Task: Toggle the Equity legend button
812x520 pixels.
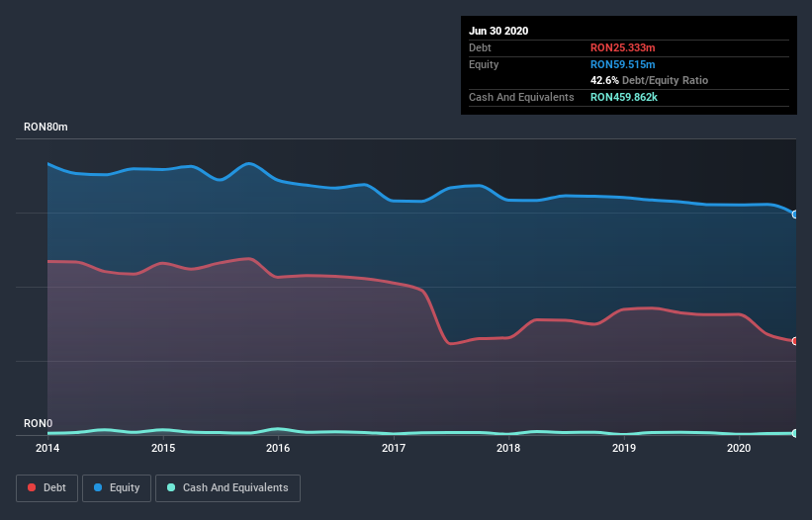Action: point(117,488)
